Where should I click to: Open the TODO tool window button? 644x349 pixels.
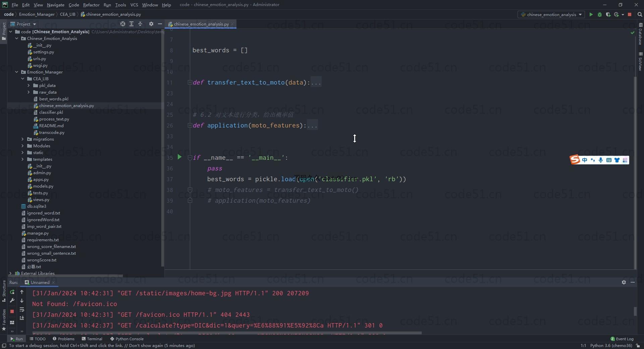38,339
